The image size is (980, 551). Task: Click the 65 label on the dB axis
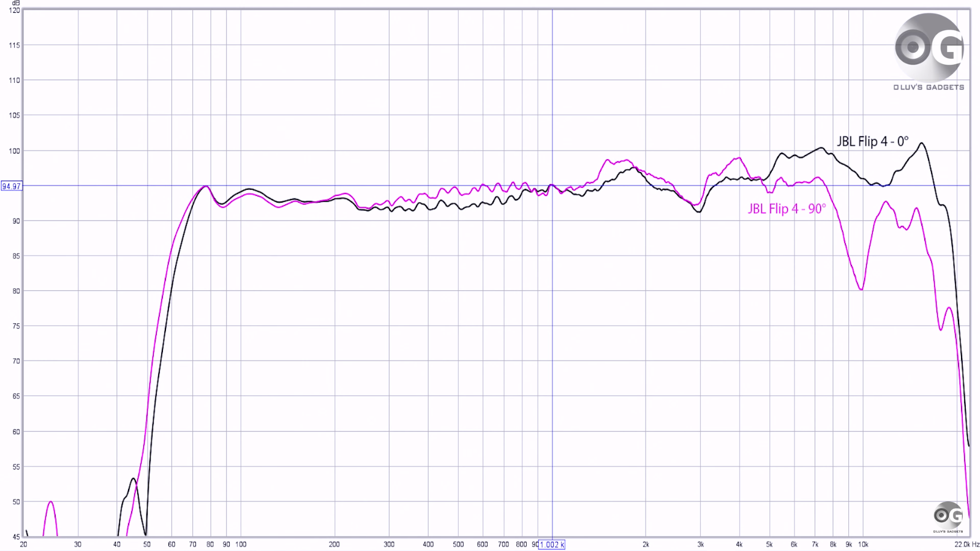click(x=17, y=396)
